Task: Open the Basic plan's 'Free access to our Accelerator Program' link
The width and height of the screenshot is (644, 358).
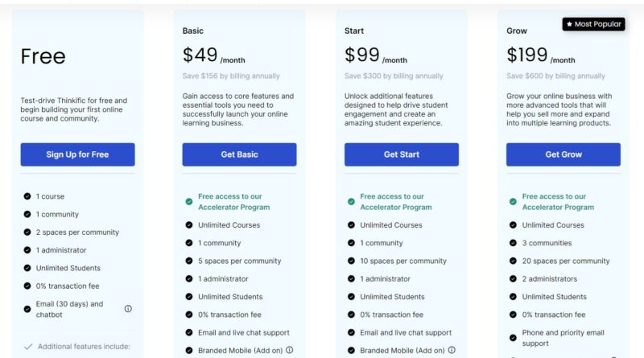Action: click(234, 202)
